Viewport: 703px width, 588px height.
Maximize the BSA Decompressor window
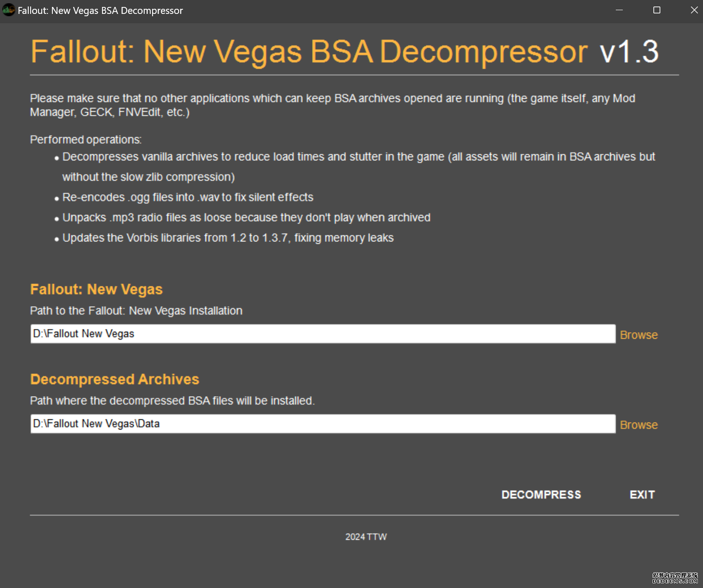point(657,10)
